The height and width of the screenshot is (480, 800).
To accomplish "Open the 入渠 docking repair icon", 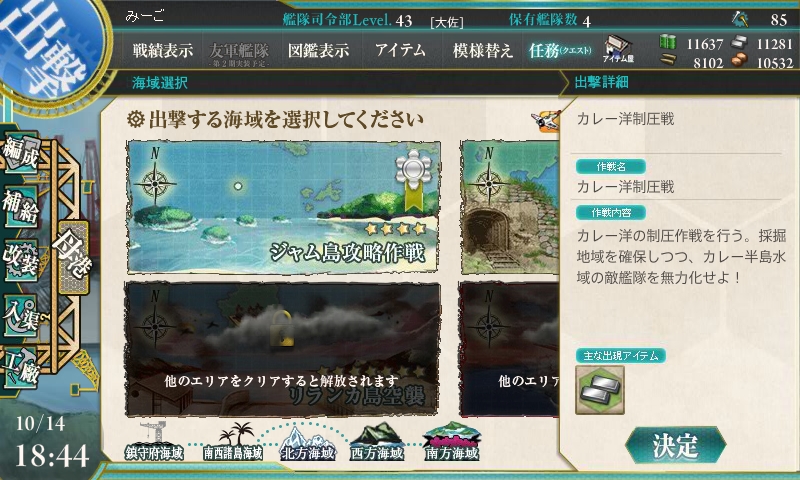I will pos(20,314).
